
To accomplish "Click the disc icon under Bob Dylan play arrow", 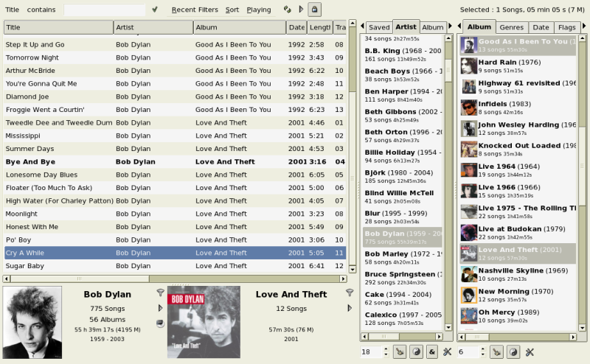I will pyautogui.click(x=160, y=323).
